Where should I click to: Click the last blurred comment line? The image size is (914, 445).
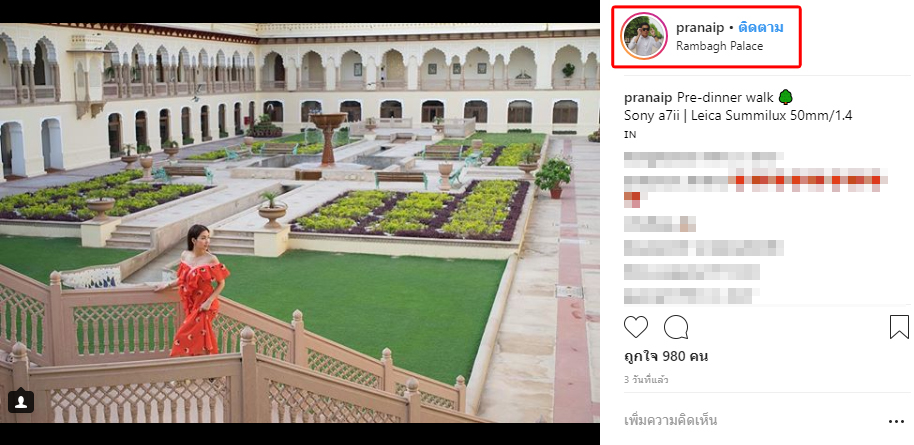coord(688,296)
